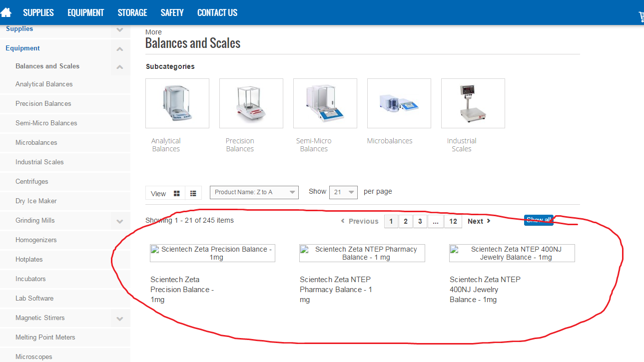
Task: Open Hotplates category
Action: point(29,259)
